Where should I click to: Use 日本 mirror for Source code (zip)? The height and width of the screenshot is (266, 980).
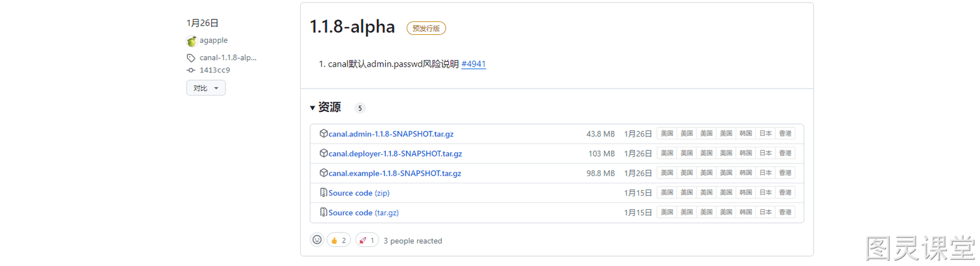point(766,192)
